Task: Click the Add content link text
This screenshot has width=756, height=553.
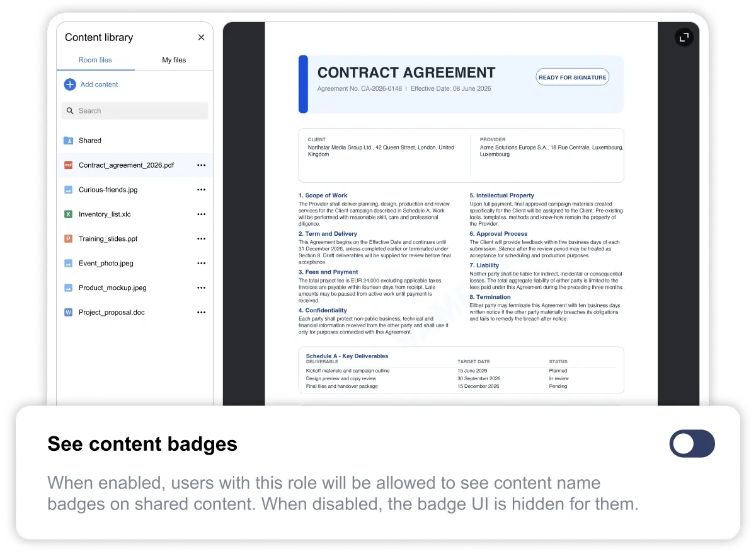Action: [99, 84]
